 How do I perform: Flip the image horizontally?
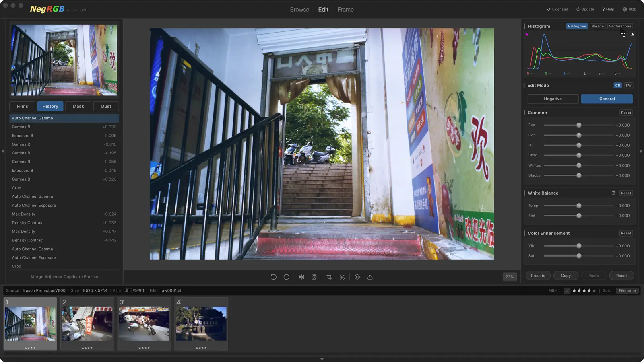(x=301, y=277)
